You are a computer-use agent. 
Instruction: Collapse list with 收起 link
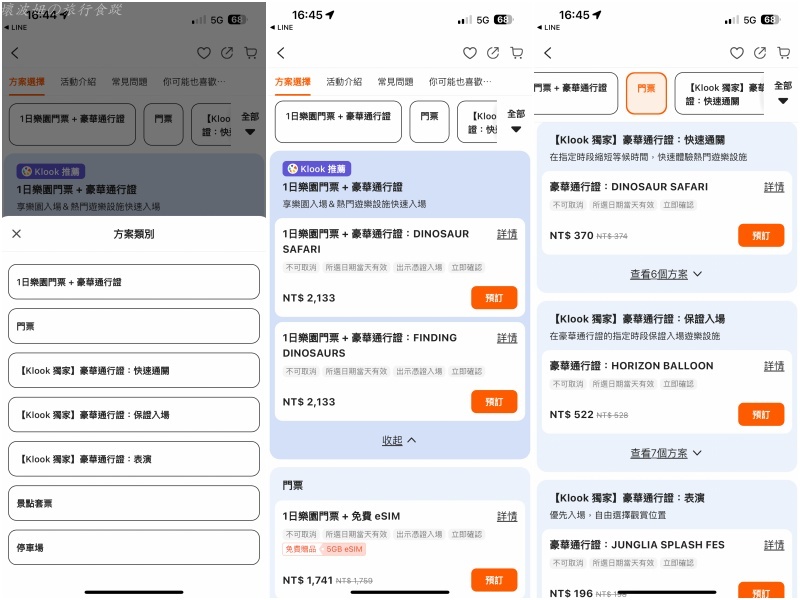pyautogui.click(x=399, y=440)
